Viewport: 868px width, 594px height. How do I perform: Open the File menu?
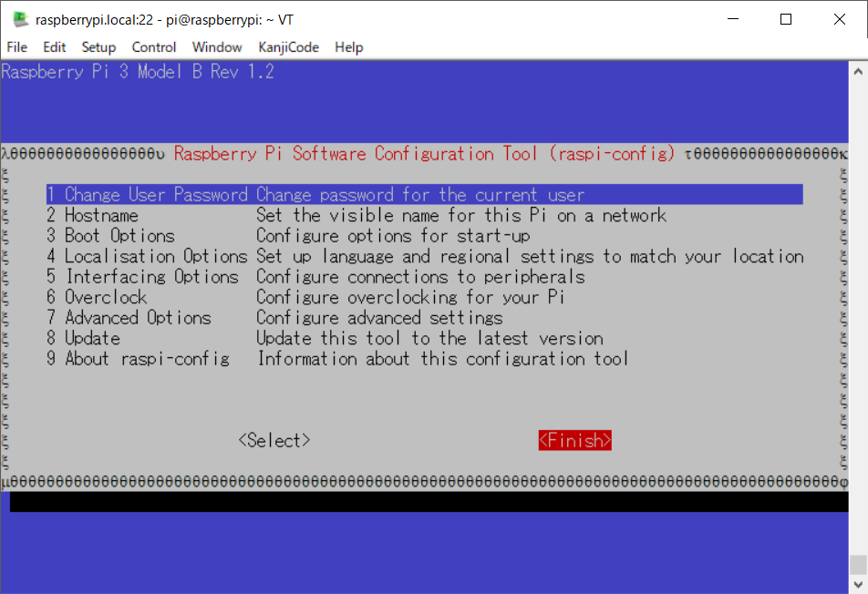[16, 47]
